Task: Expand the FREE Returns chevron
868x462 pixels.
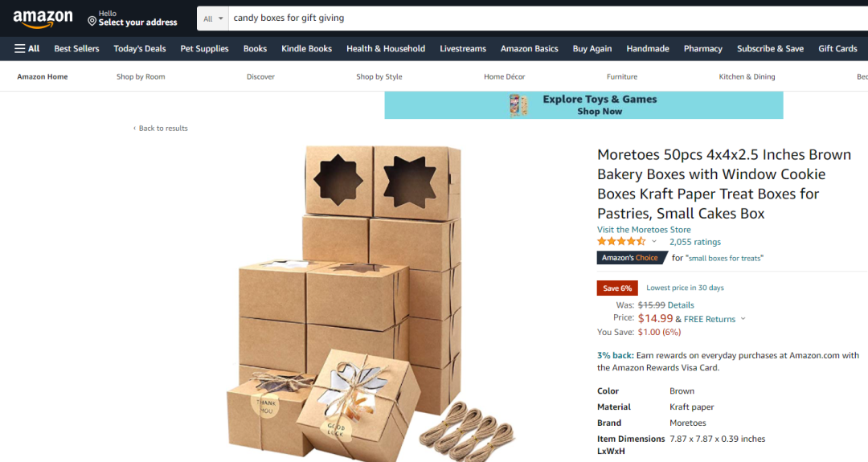Action: tap(743, 319)
